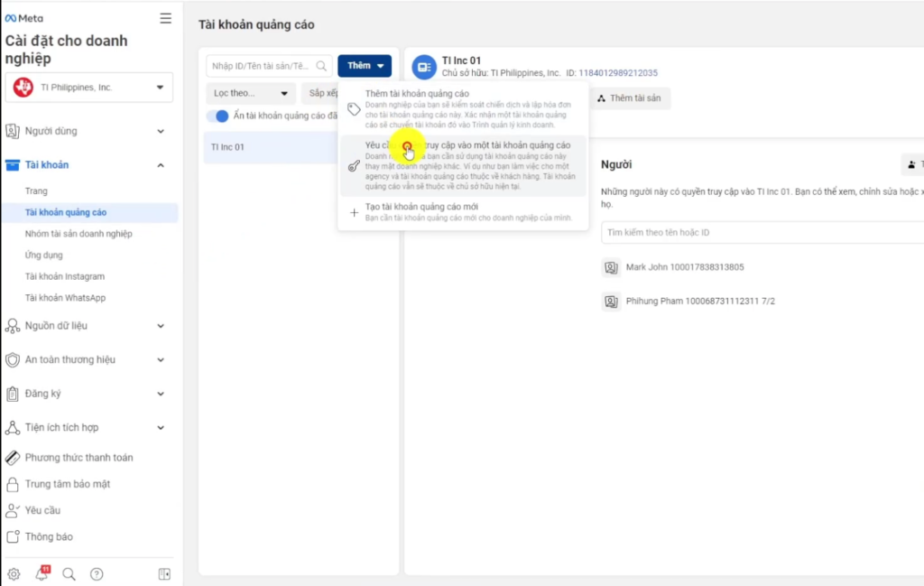The height and width of the screenshot is (586, 924).
Task: Collapse the sidebar with hamburger menu icon
Action: [166, 18]
